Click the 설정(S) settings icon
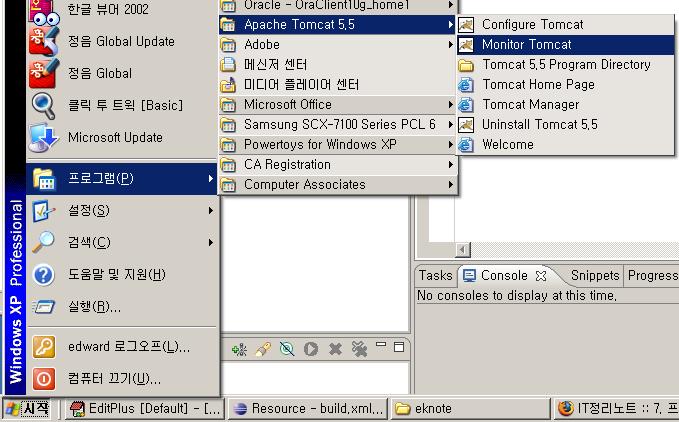The height and width of the screenshot is (422, 679). 43,211
